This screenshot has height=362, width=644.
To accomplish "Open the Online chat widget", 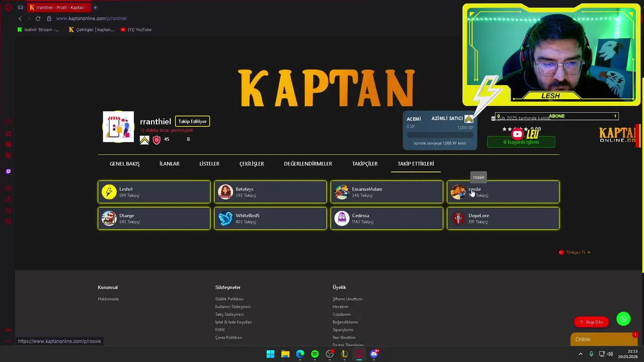I will (x=604, y=339).
